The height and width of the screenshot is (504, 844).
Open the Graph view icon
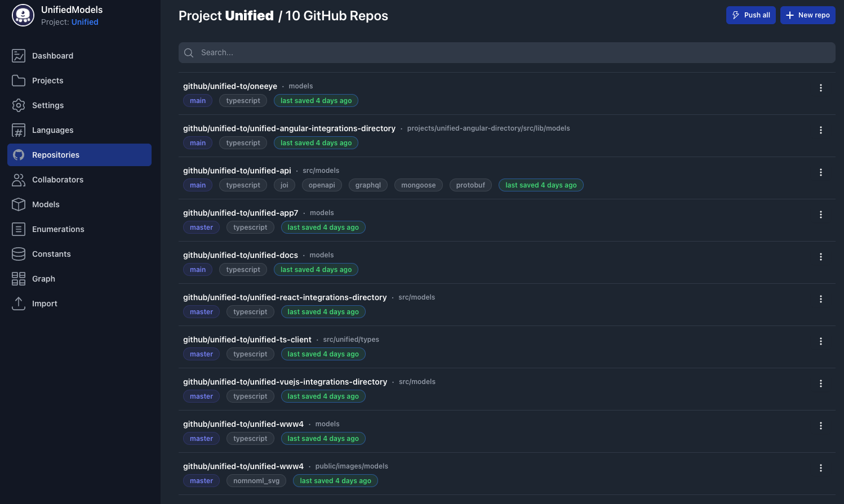click(x=19, y=278)
